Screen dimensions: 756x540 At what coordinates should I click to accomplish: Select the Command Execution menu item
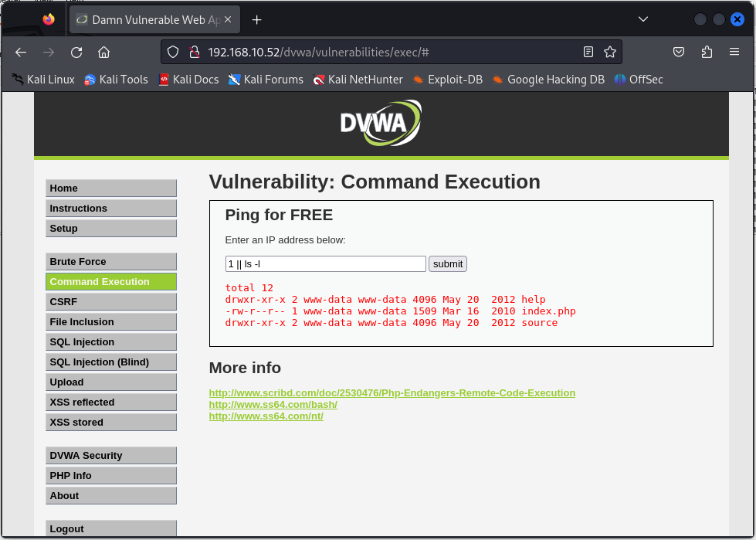pyautogui.click(x=111, y=281)
